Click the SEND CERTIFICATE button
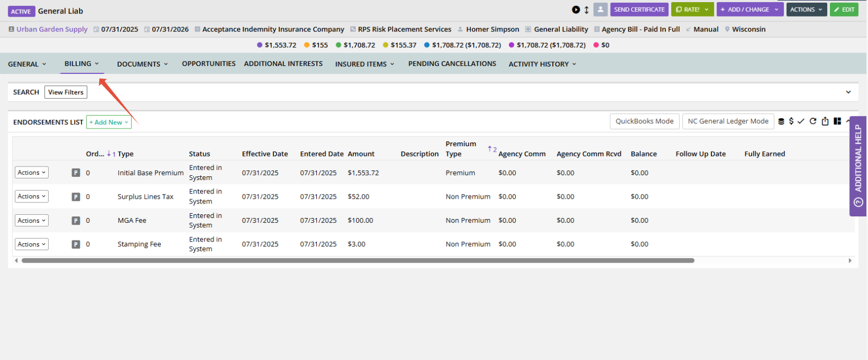This screenshot has height=360, width=868. [x=639, y=10]
